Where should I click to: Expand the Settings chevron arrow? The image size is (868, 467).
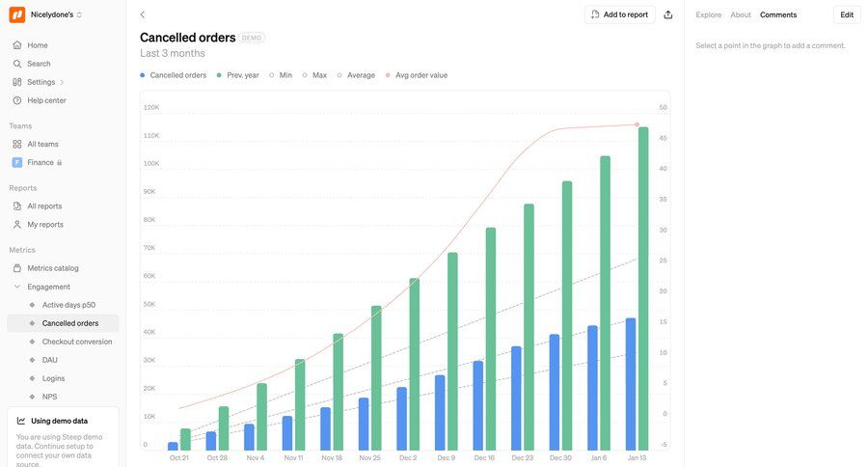coord(62,82)
